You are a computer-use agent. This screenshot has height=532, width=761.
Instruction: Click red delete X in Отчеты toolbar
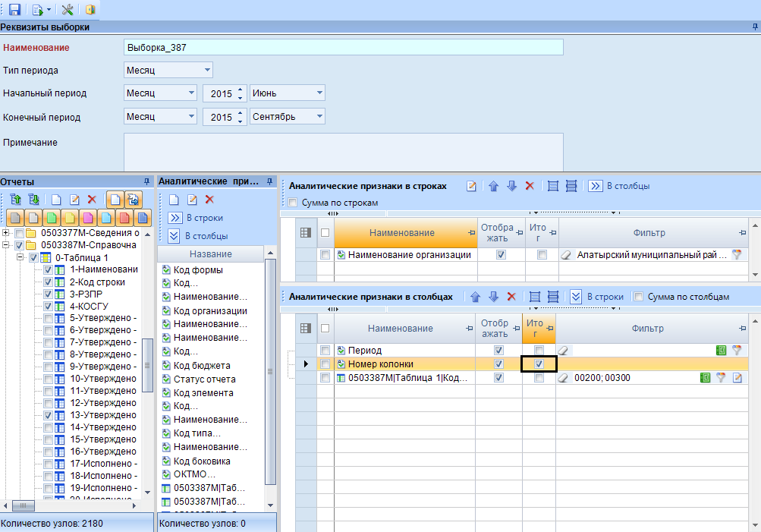(x=92, y=199)
